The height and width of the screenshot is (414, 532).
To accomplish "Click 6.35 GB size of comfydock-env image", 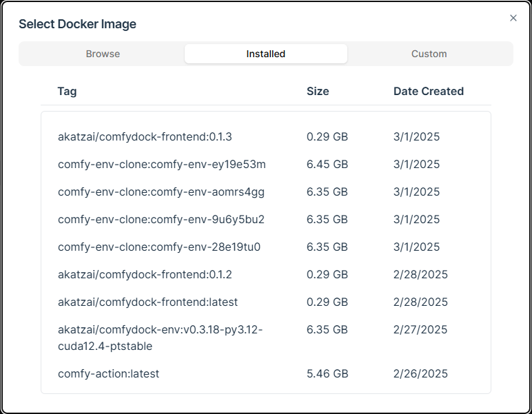I will [x=327, y=329].
